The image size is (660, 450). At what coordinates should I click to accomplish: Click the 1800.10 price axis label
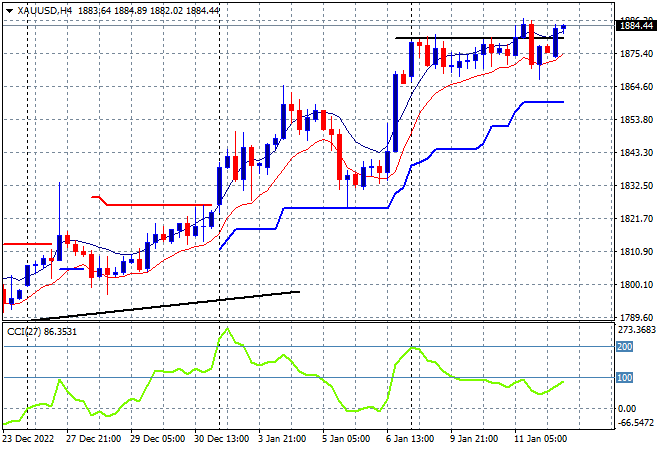pos(636,285)
